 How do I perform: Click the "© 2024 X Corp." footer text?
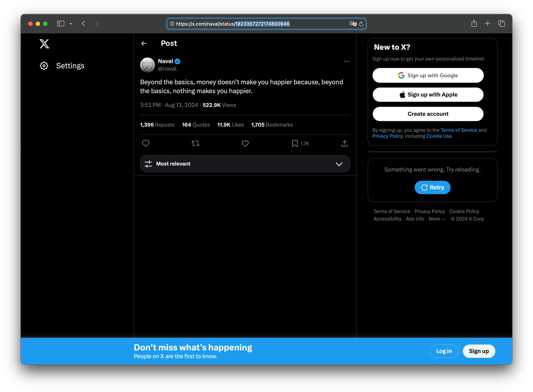click(467, 219)
